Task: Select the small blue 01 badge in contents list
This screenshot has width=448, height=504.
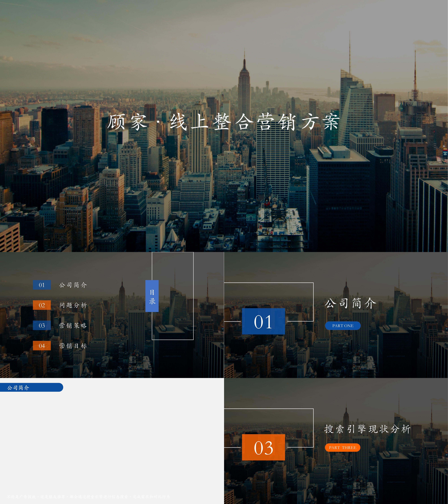Action: click(x=42, y=285)
